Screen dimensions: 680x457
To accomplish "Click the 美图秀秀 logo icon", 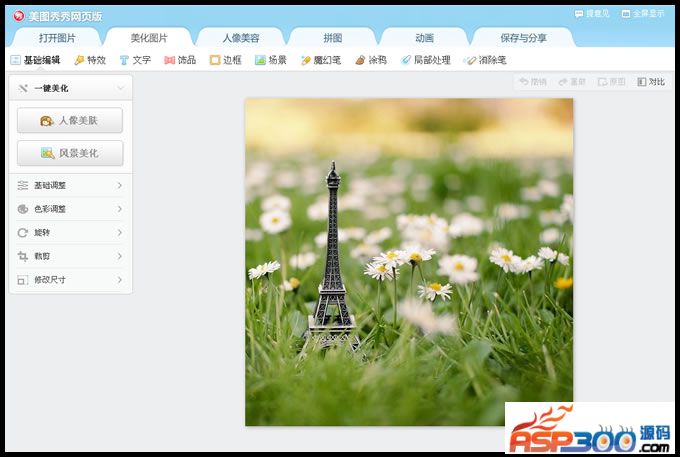I will coord(19,16).
